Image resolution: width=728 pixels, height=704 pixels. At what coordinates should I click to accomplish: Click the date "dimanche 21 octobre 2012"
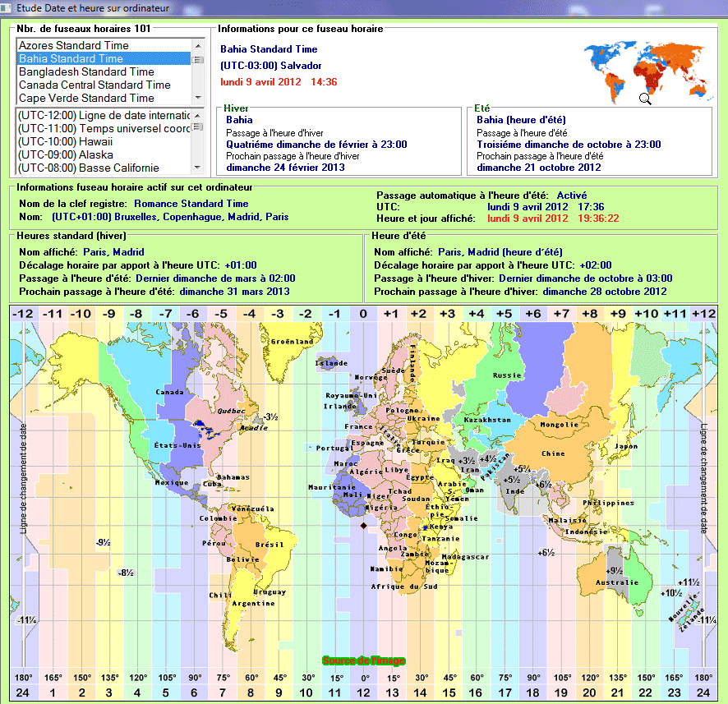click(539, 168)
